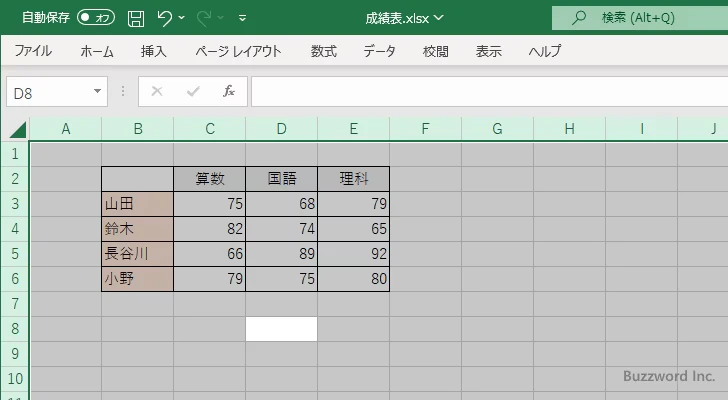The image size is (728, 400).
Task: Select row 1 header
Action: tap(15, 154)
